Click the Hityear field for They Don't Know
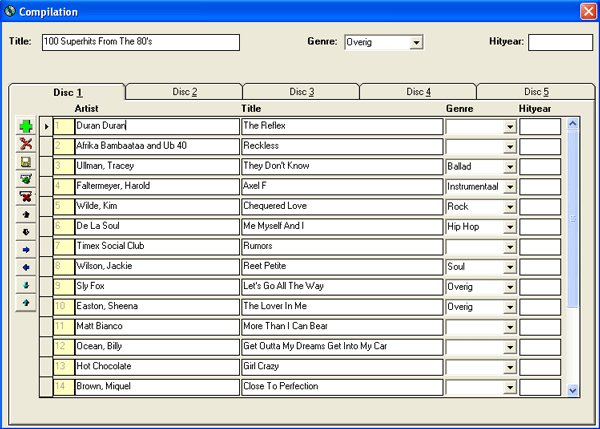This screenshot has width=600, height=429. 540,166
